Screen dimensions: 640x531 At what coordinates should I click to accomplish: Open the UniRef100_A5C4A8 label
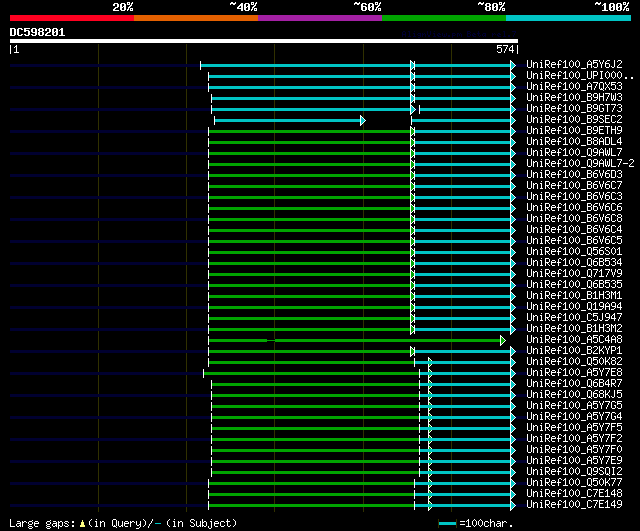tap(574, 340)
